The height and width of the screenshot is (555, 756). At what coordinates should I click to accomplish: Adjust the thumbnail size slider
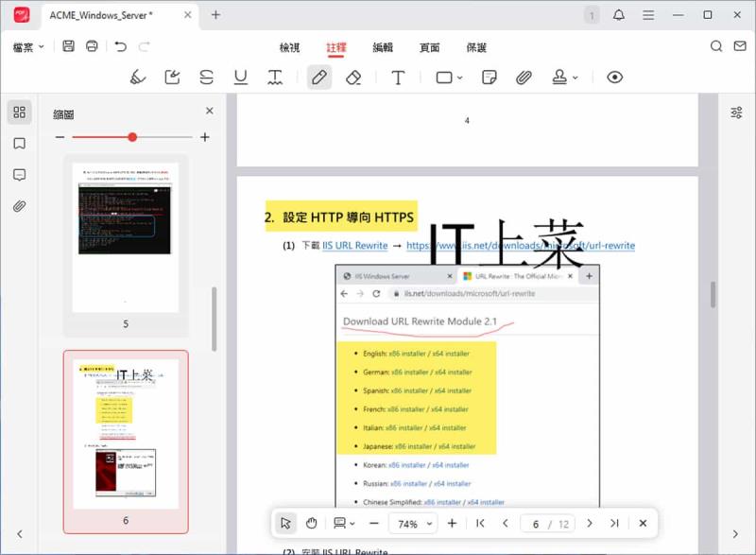(x=132, y=136)
